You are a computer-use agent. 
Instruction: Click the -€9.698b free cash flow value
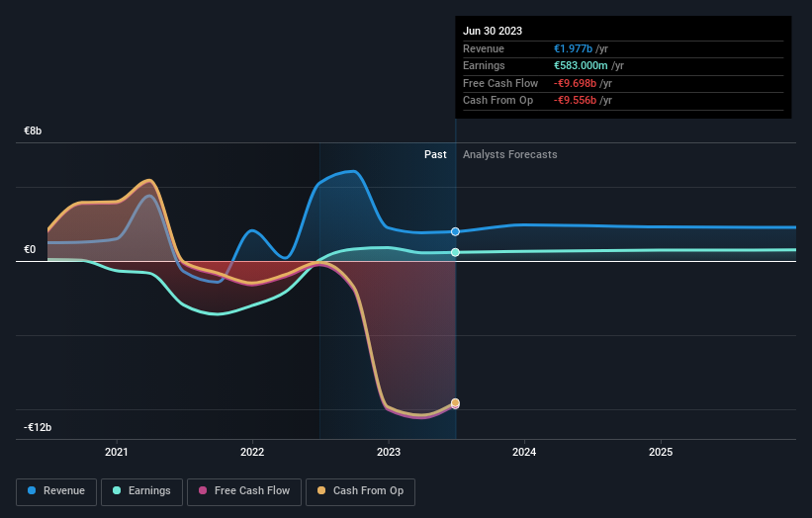pyautogui.click(x=575, y=83)
